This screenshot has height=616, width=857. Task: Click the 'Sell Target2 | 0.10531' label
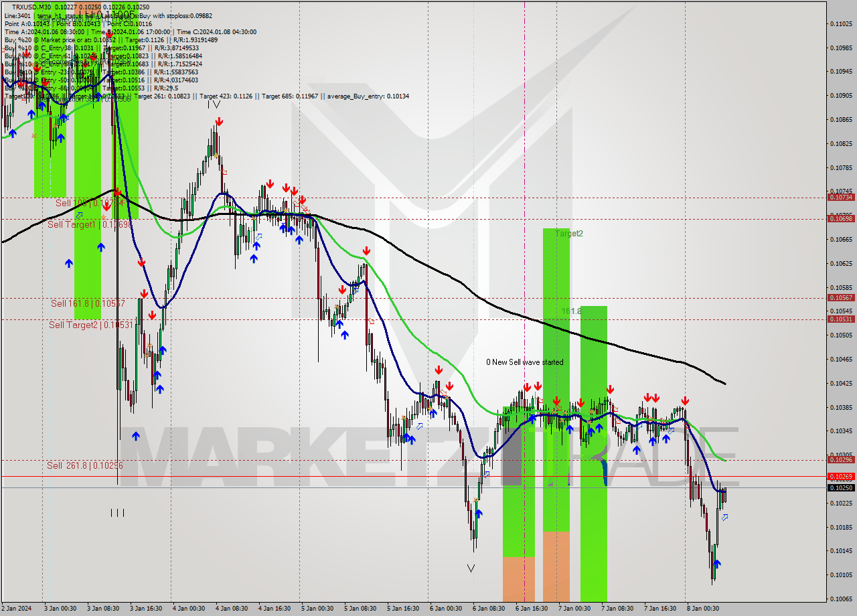coord(91,325)
